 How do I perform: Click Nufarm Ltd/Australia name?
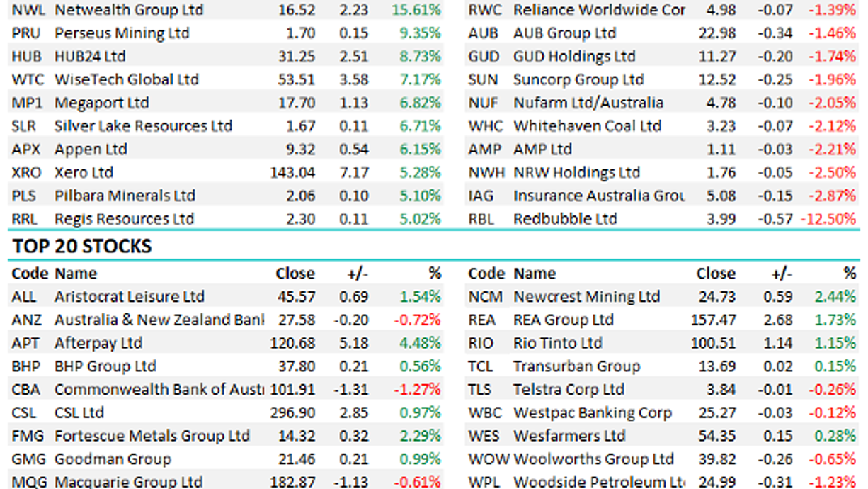click(588, 103)
